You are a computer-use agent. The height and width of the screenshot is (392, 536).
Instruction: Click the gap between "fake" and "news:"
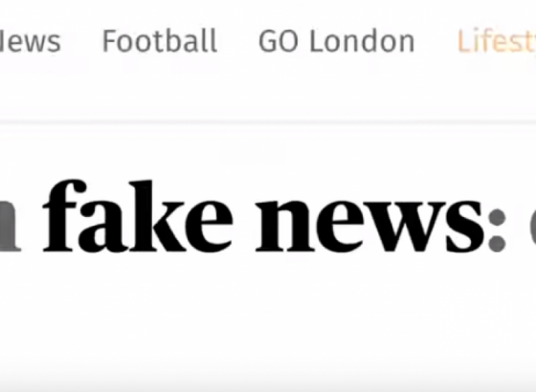[244, 226]
